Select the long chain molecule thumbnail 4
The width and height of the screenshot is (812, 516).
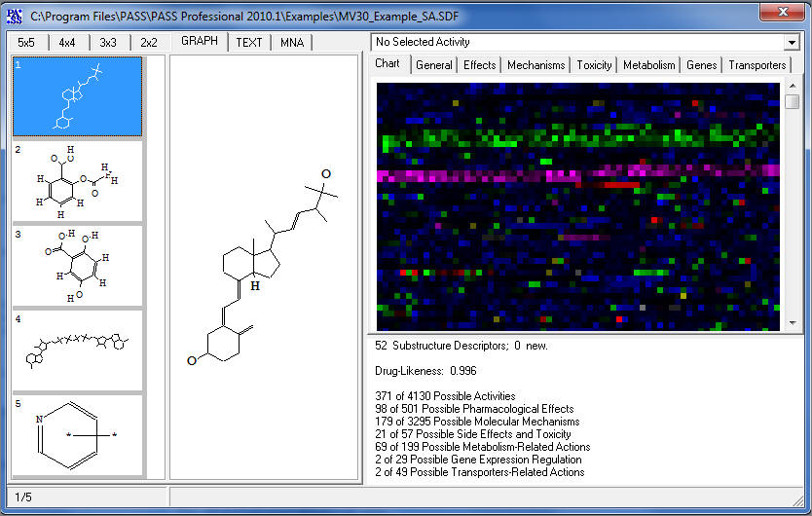(77, 350)
